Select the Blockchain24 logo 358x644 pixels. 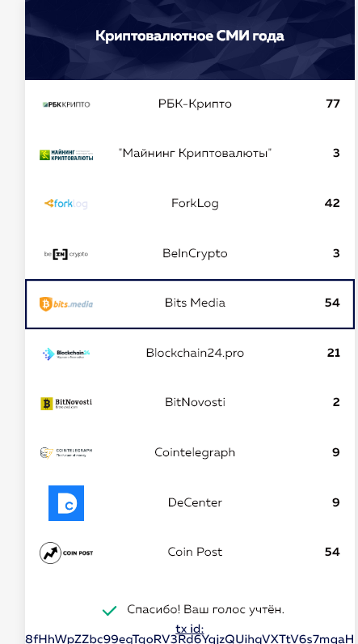[66, 354]
